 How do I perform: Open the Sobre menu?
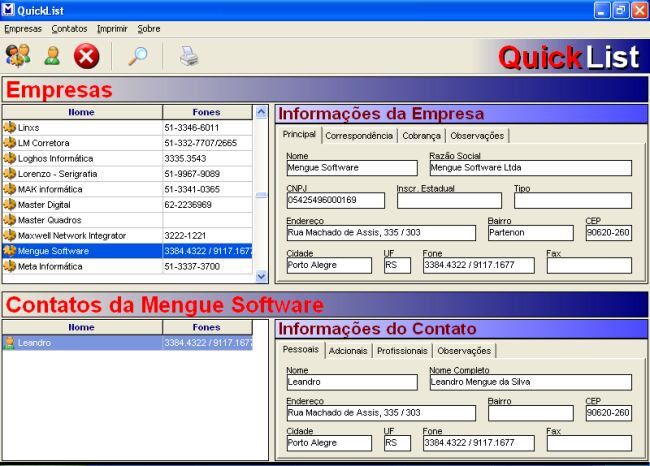149,29
